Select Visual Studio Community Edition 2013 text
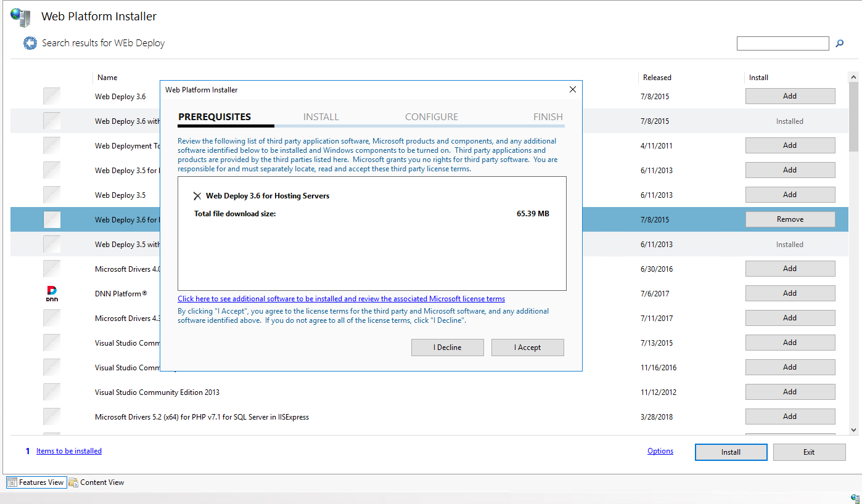 [157, 392]
